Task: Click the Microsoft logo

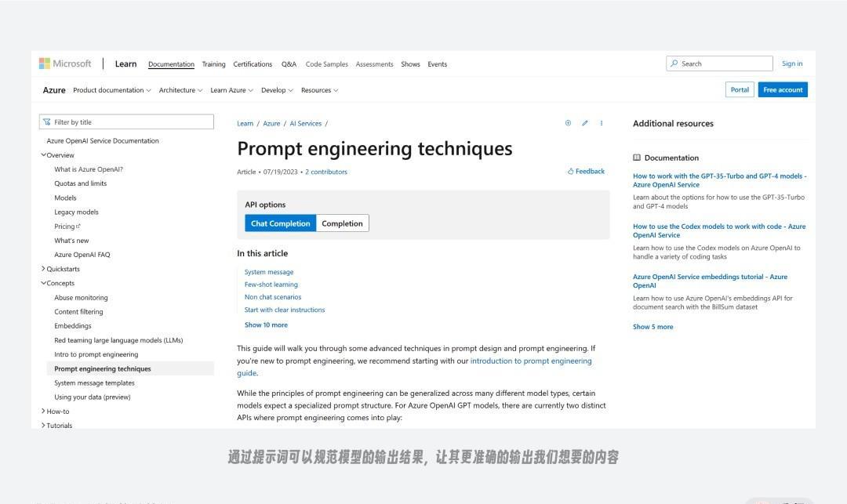Action: [65, 63]
